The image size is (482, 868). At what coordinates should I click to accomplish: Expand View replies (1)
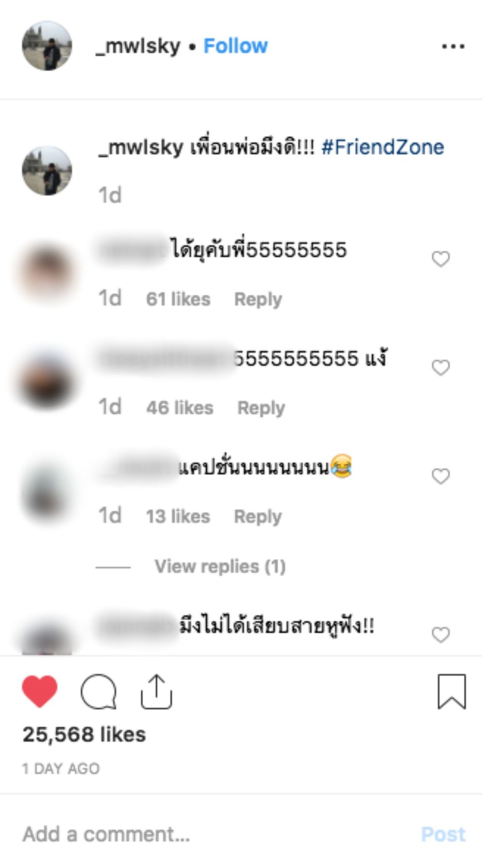[x=220, y=566]
